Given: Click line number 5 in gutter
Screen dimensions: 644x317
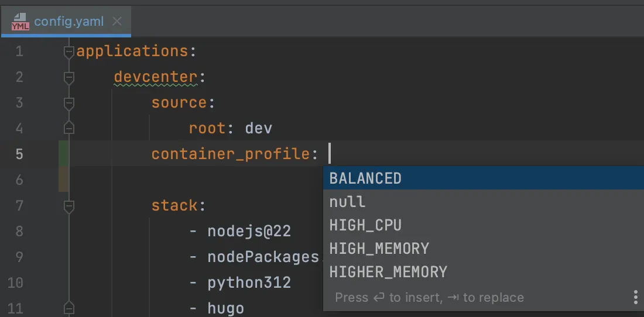Looking at the screenshot, I should 19,154.
